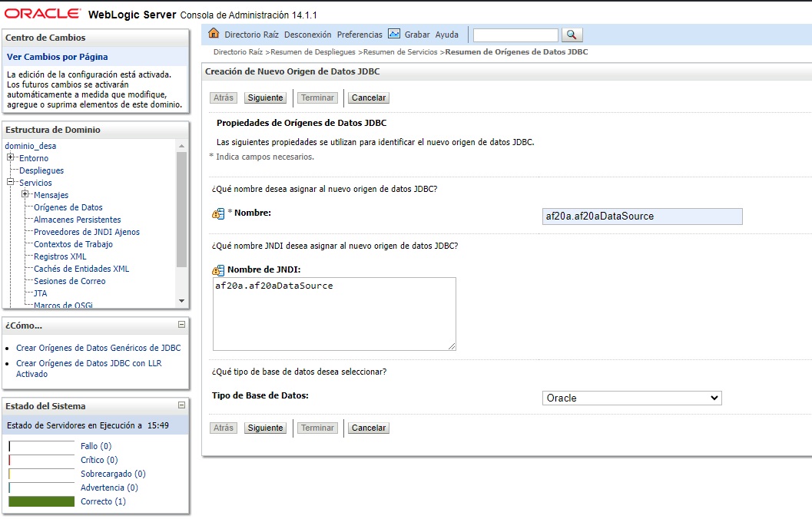The width and height of the screenshot is (812, 519).
Task: Click the bottom Atrás button
Action: click(x=224, y=428)
